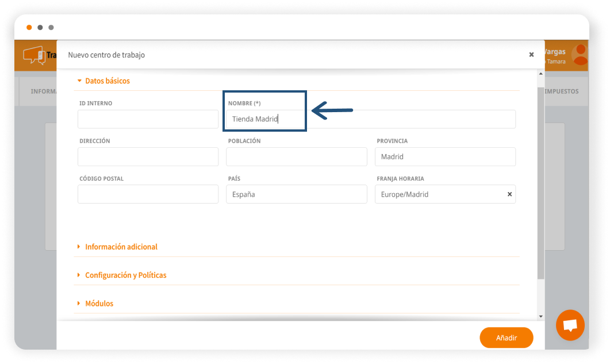Click the TramitApp logo icon
This screenshot has height=364, width=610.
[34, 55]
